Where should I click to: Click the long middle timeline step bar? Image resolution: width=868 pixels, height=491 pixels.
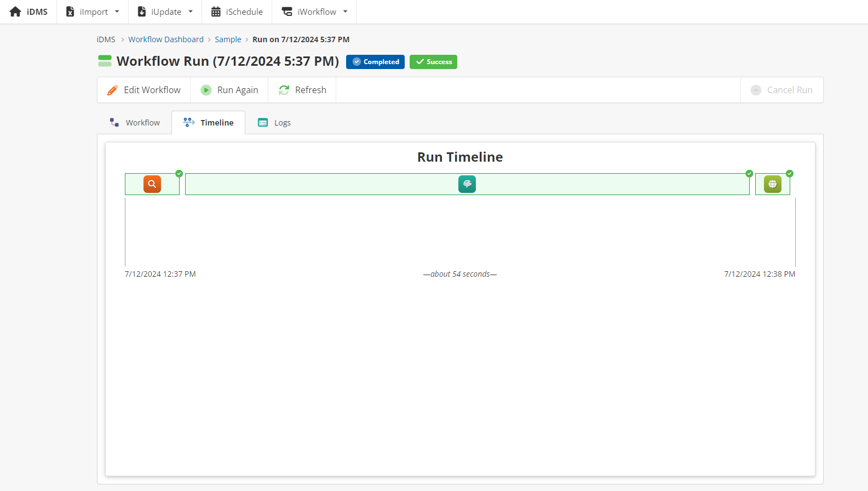329,184
